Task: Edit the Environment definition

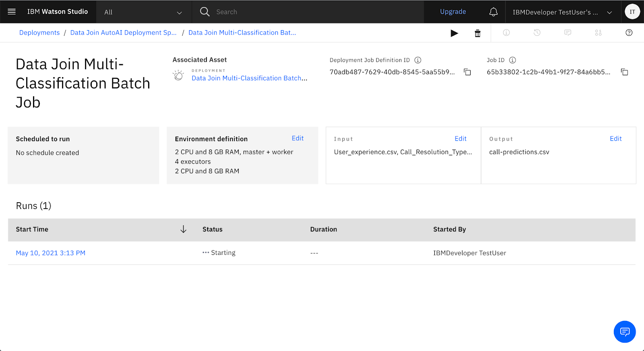Action: (297, 138)
